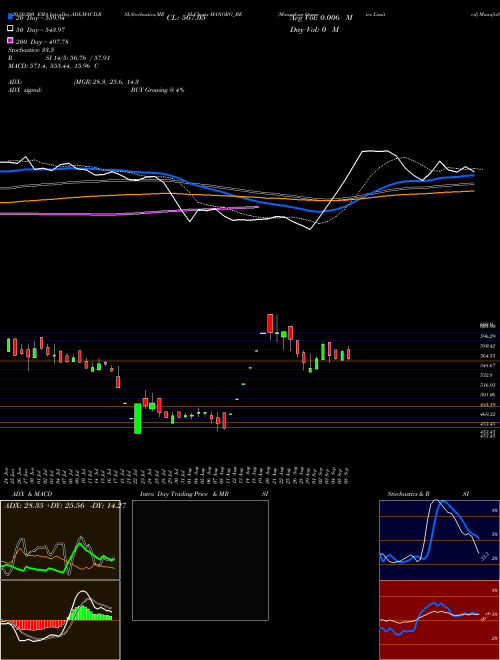
Task: Click the blue 20 Day legend swatch
Action: (x=10, y=17)
